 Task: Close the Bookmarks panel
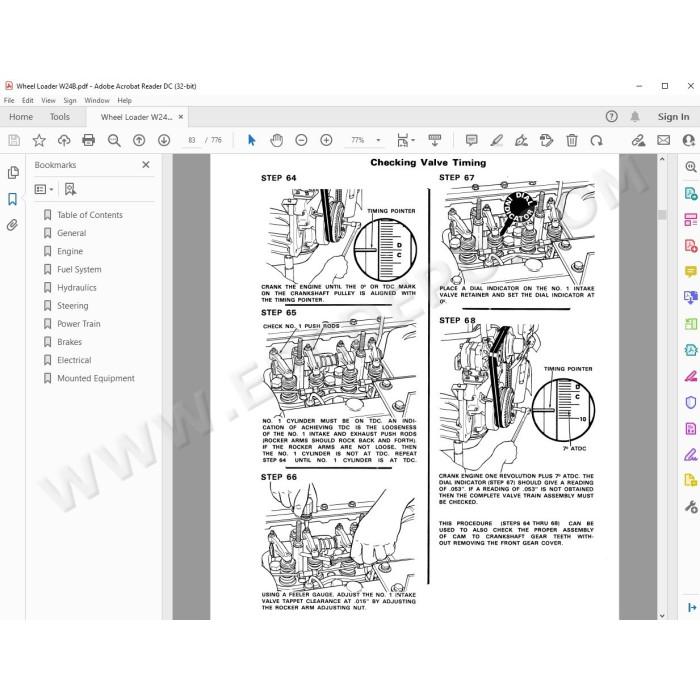pos(146,165)
